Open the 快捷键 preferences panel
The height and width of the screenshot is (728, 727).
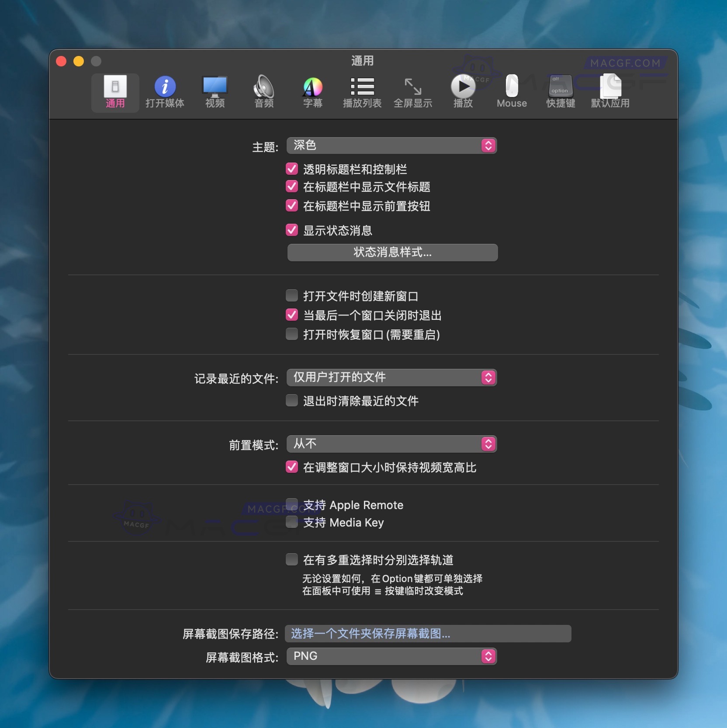(x=560, y=92)
